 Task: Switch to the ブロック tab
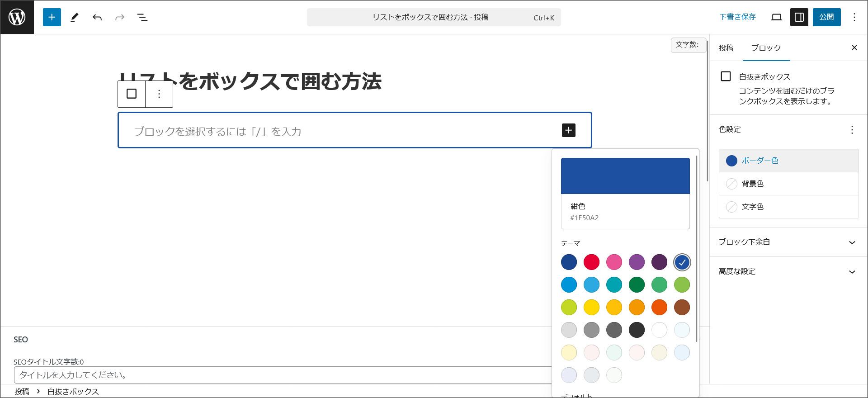[766, 48]
